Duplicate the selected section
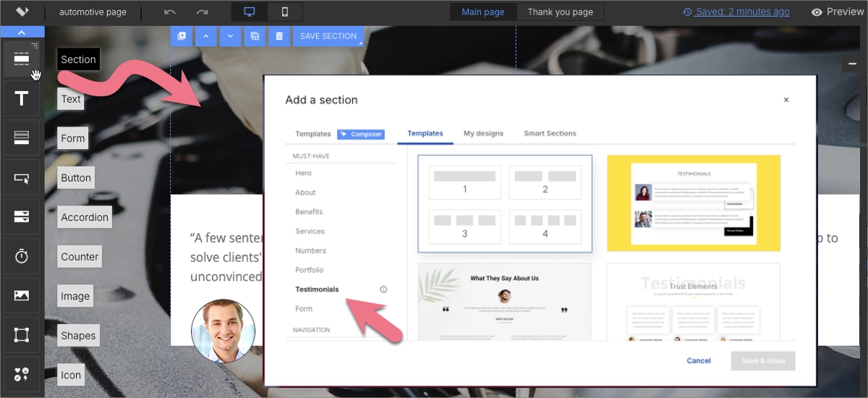The image size is (868, 398). tap(255, 36)
